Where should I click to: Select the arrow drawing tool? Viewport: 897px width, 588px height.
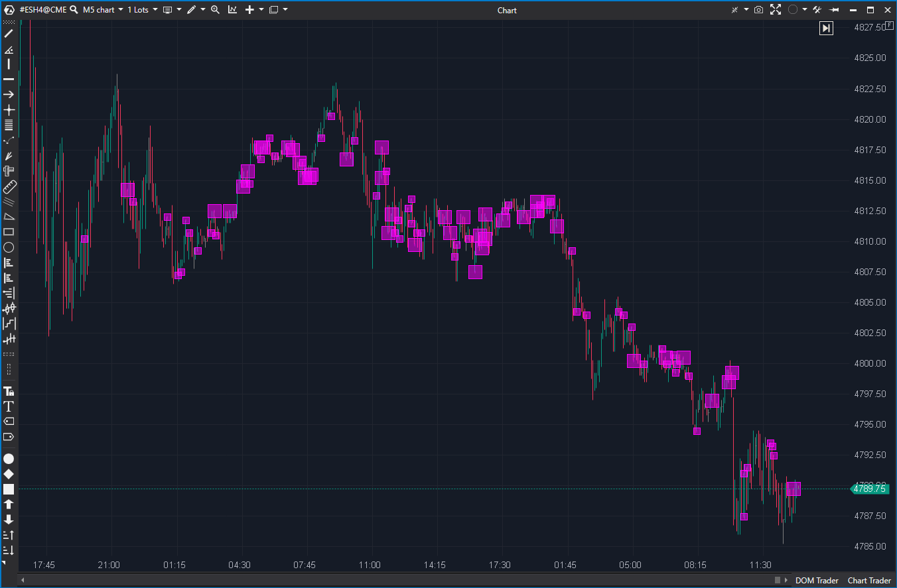coord(9,95)
